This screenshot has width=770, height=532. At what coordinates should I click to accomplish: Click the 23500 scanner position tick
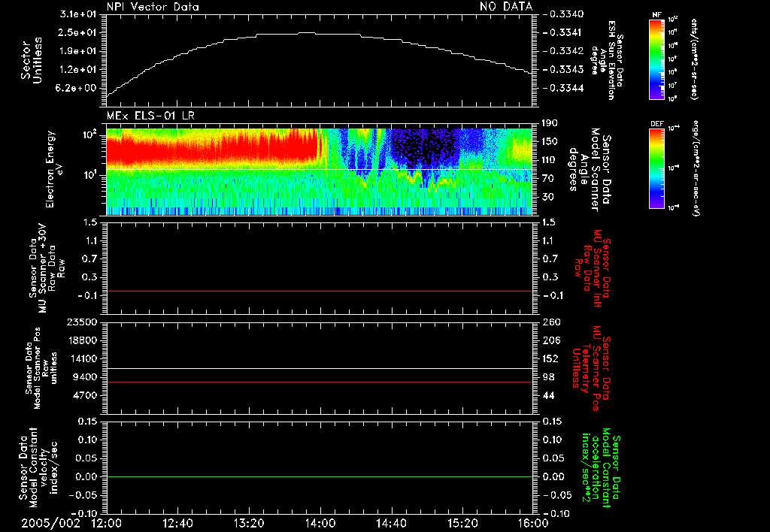point(82,322)
